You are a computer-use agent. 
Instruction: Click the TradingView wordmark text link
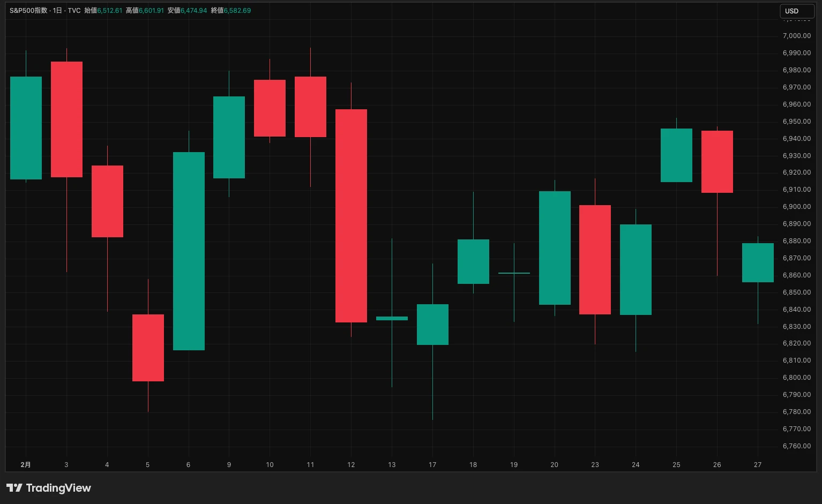[58, 488]
